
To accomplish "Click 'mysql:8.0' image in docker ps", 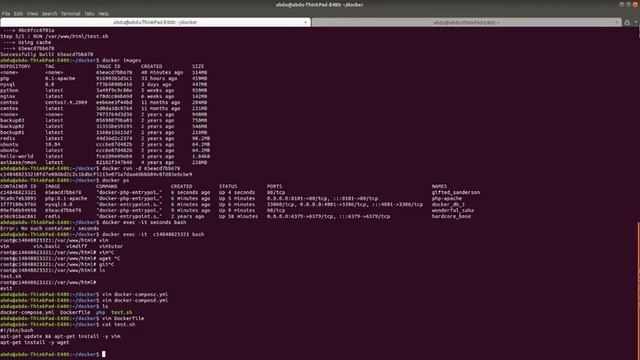I will 58,204.
